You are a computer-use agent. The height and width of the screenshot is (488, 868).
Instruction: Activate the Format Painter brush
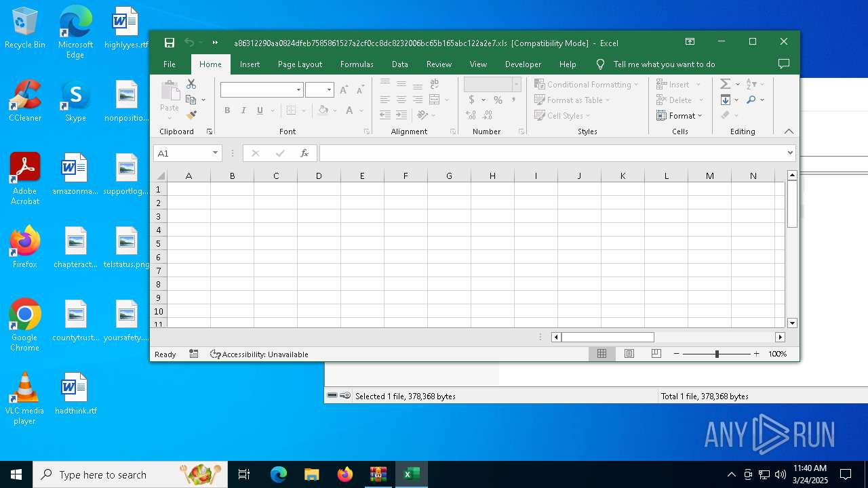[191, 115]
